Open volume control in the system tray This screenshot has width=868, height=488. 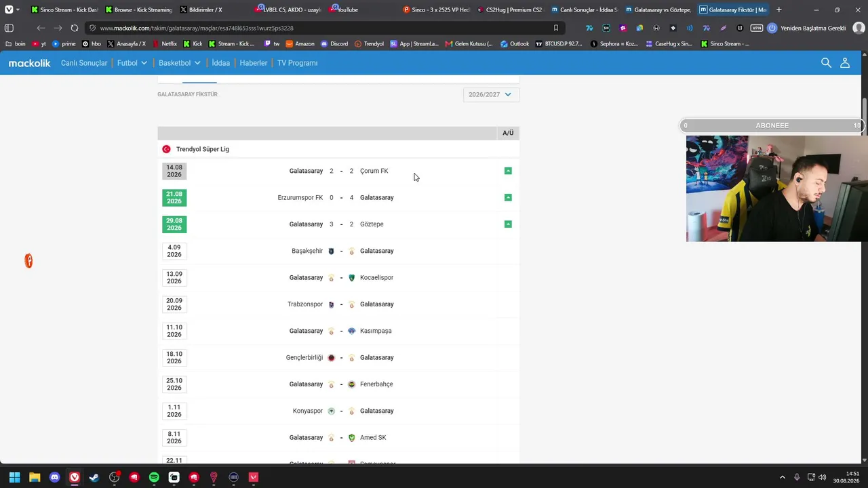tap(822, 477)
